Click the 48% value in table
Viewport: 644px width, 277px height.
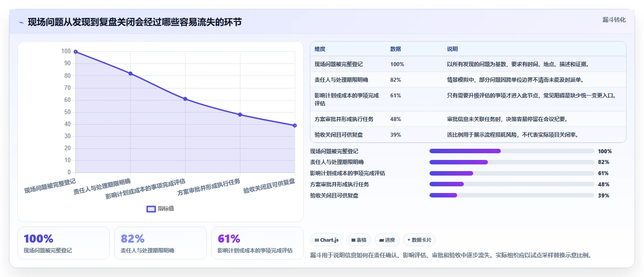point(396,119)
